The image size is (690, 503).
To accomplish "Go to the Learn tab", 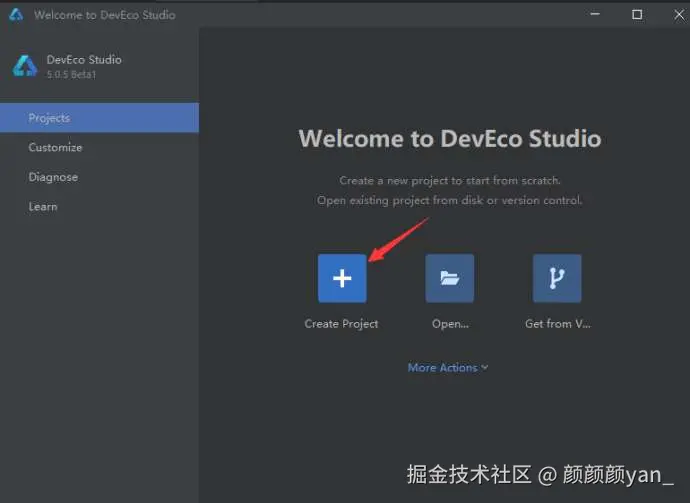I will tap(99, 206).
